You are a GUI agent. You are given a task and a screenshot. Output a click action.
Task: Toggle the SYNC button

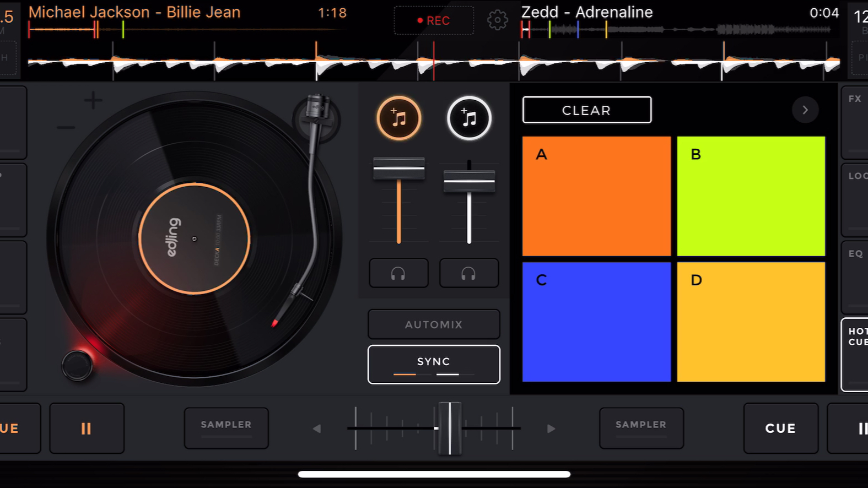tap(434, 365)
